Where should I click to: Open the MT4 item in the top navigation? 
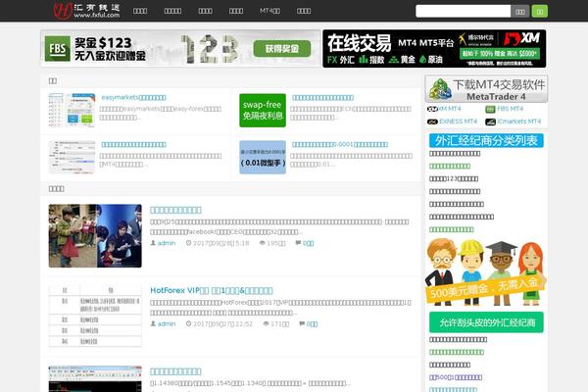click(269, 11)
